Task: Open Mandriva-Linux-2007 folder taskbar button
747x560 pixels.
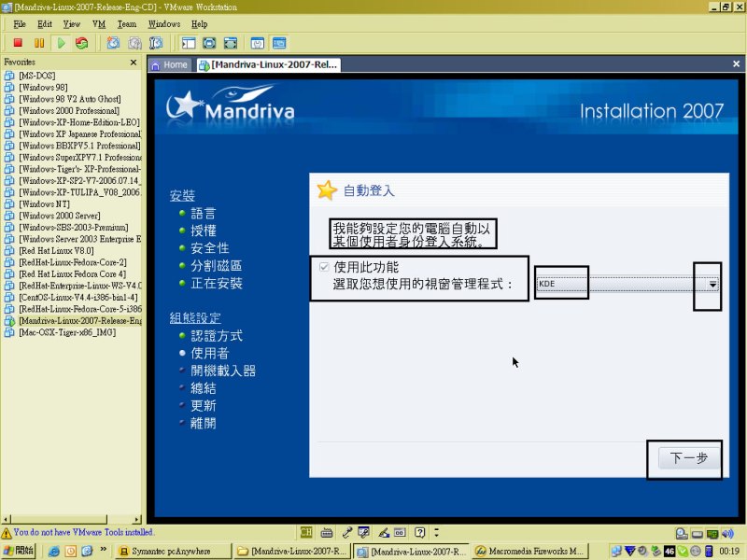Action: click(292, 552)
